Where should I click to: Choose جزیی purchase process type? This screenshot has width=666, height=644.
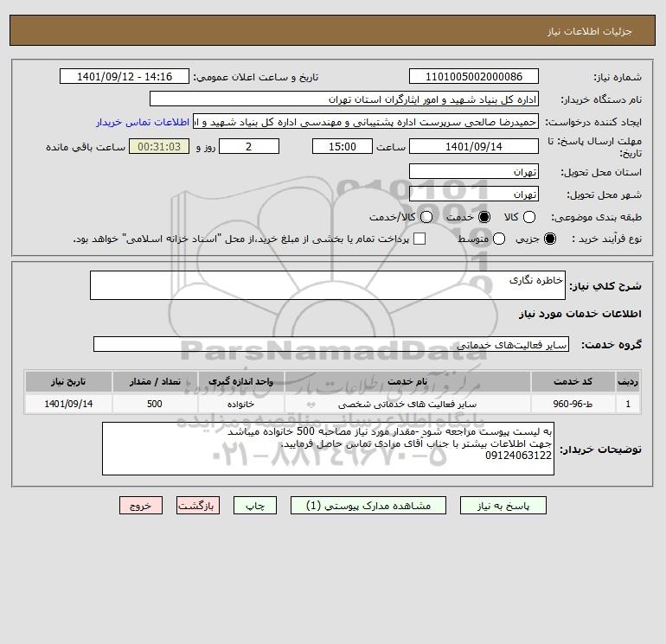coord(550,239)
